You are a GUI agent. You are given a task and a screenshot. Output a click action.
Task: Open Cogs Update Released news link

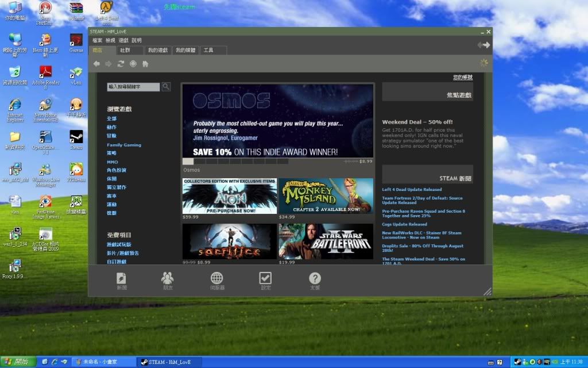pos(404,224)
